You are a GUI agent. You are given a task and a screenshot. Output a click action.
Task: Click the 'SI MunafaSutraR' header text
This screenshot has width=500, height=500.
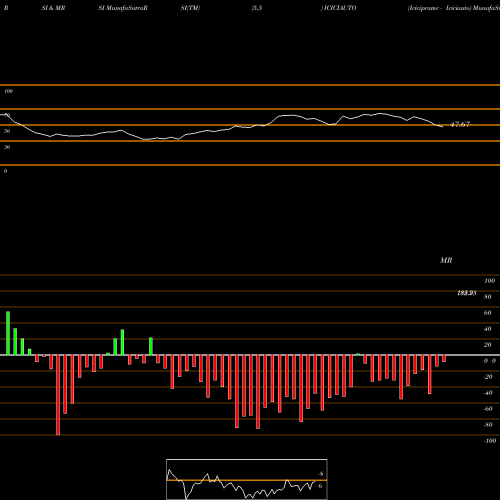coord(123,8)
